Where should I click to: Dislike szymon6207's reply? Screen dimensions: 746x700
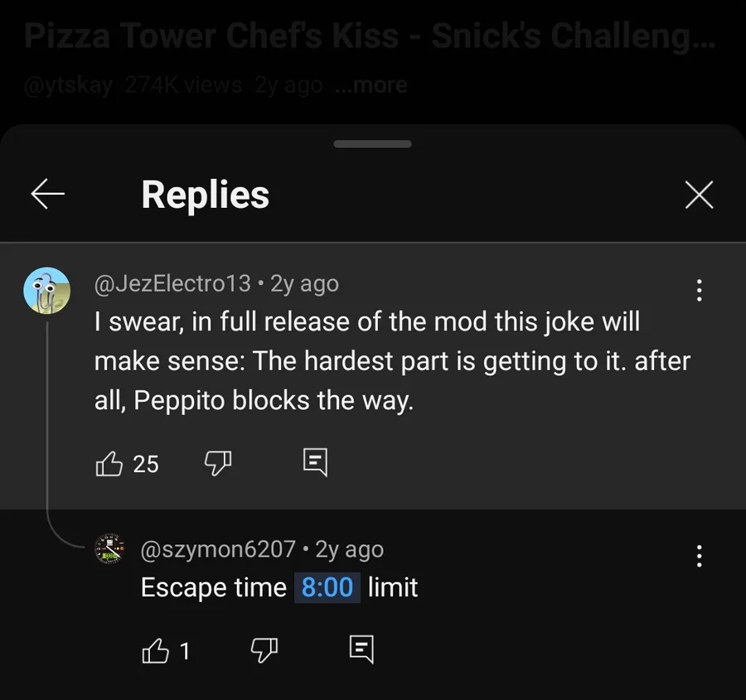click(x=264, y=651)
